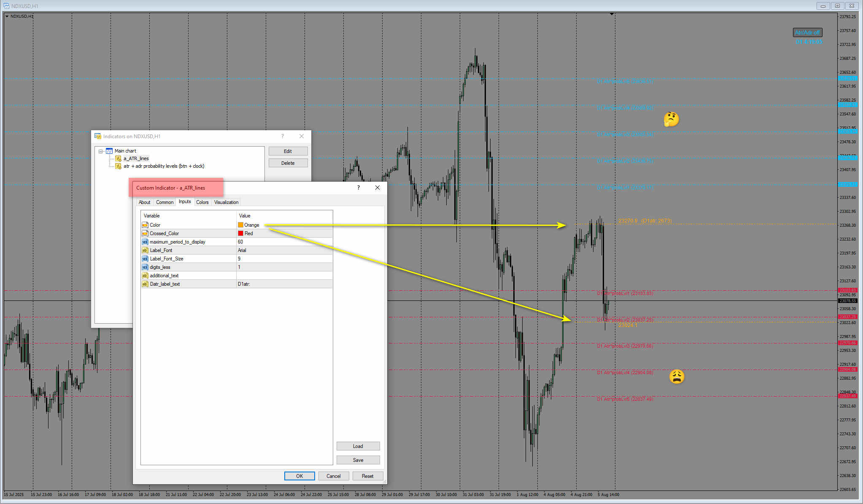
Task: Switch to the Colors tab
Action: pyautogui.click(x=202, y=202)
